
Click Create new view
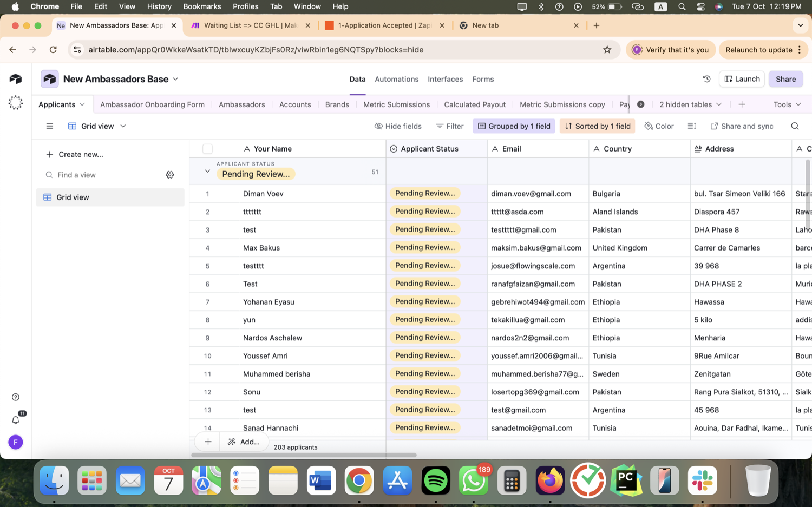coord(75,154)
